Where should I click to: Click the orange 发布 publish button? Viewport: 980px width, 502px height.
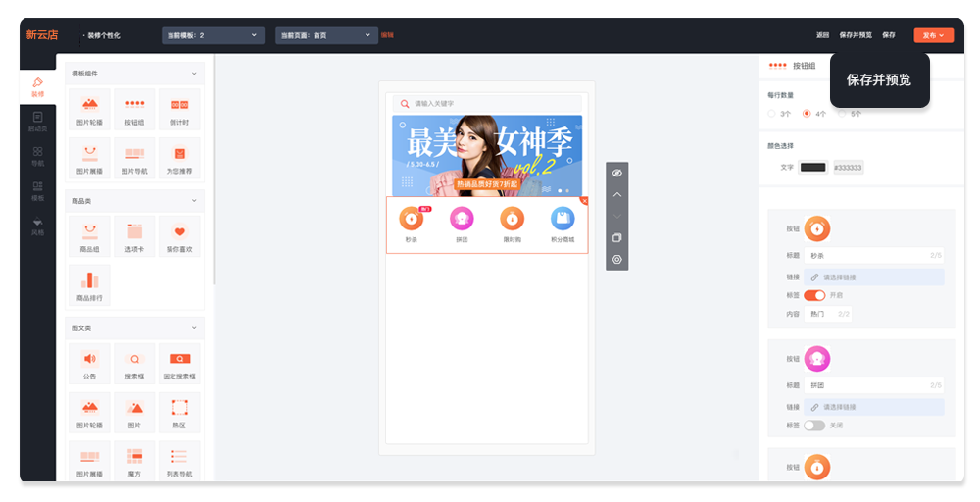tap(933, 35)
